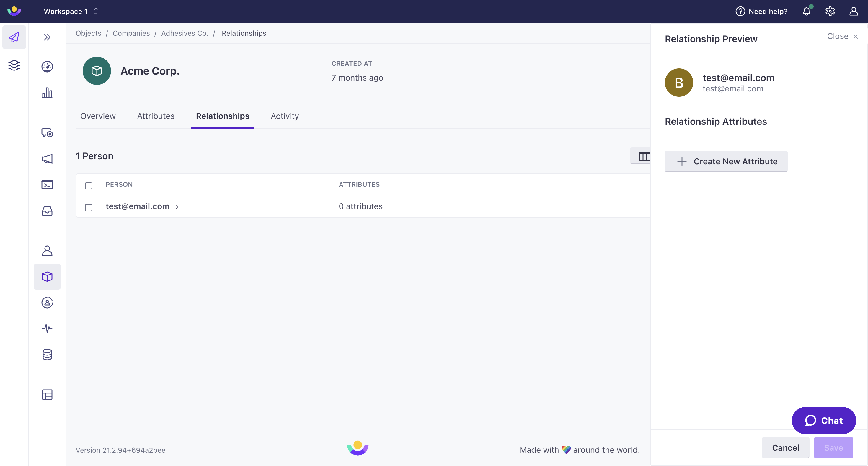868x466 pixels.
Task: Click chevron next to test@email.com
Action: [x=177, y=207]
